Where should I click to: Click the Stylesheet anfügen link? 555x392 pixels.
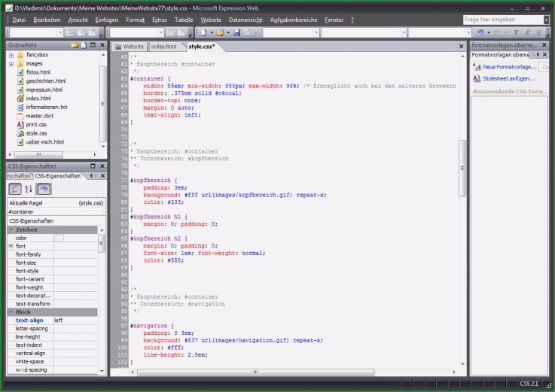click(507, 78)
